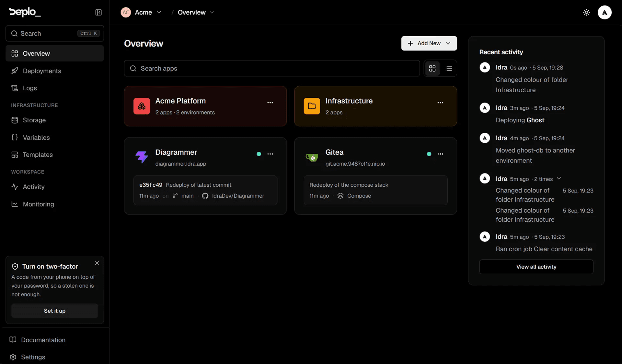The height and width of the screenshot is (364, 622).
Task: Open Logs page
Action: [x=55, y=88]
